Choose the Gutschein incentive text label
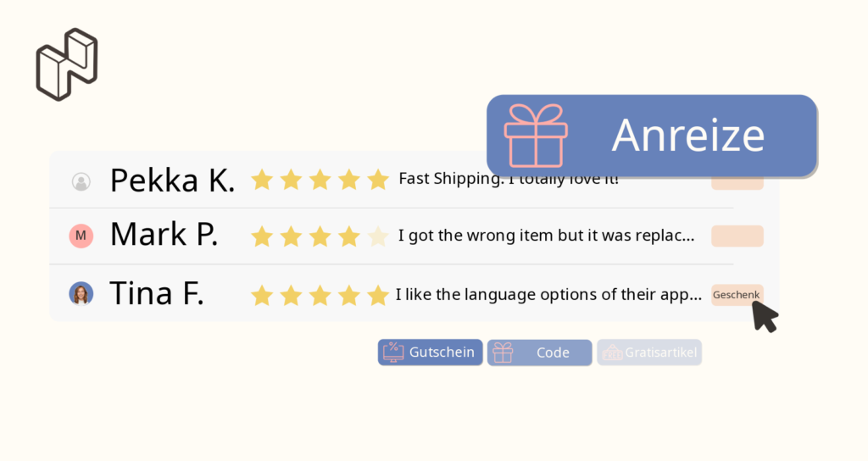 pyautogui.click(x=442, y=353)
